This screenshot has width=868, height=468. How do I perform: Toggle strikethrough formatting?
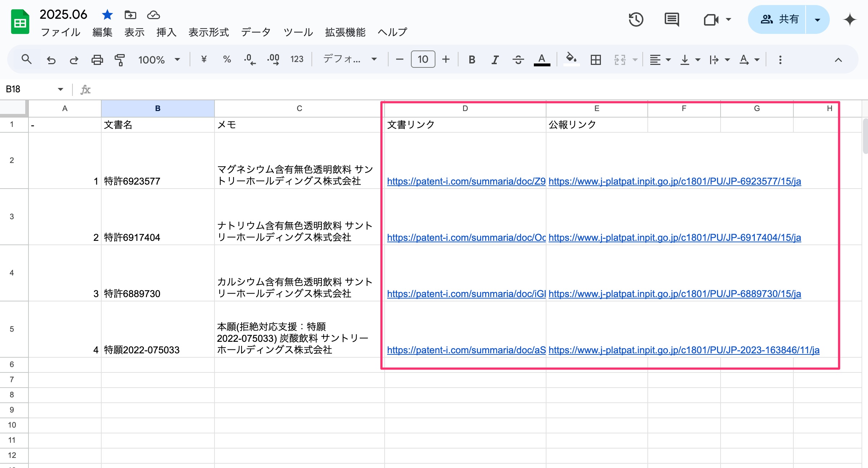[x=518, y=59]
